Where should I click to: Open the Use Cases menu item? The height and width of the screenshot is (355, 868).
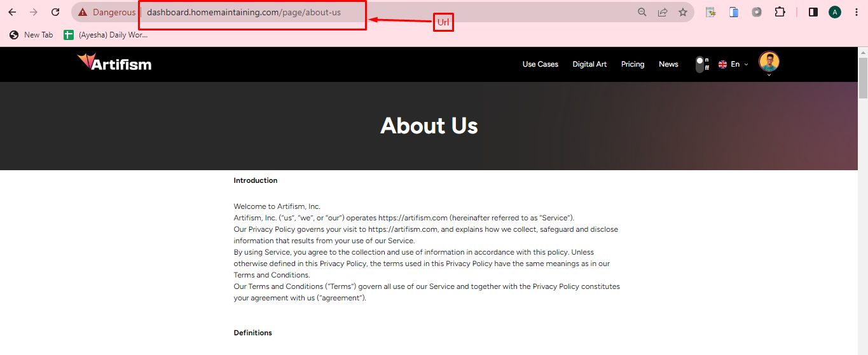[x=540, y=64]
